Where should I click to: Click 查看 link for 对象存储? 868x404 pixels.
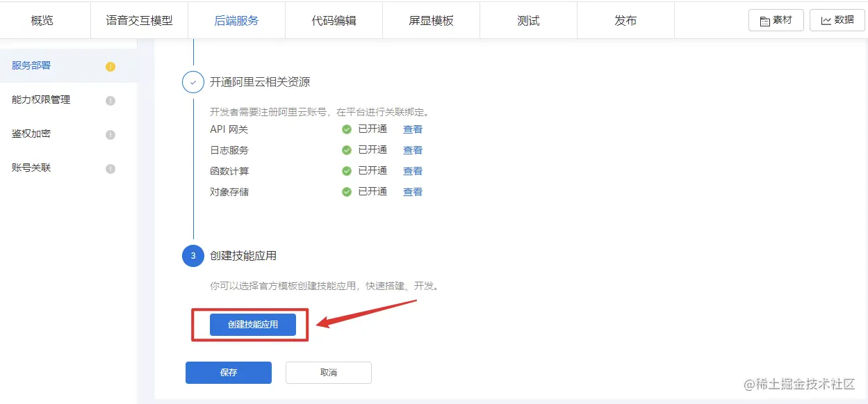tap(413, 192)
